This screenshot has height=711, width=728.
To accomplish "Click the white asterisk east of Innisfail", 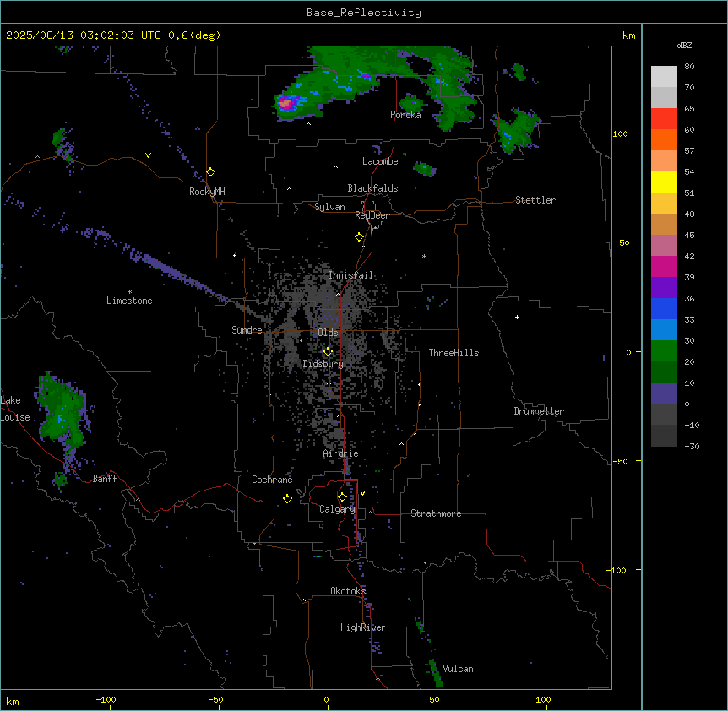I will pos(424,256).
